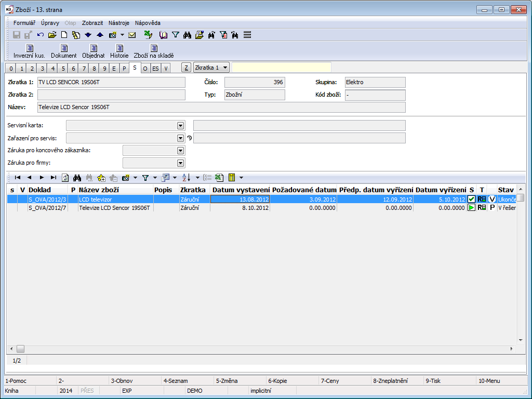Click the A-Z sort icon in grid toolbar
The image size is (532, 399).
[x=186, y=177]
